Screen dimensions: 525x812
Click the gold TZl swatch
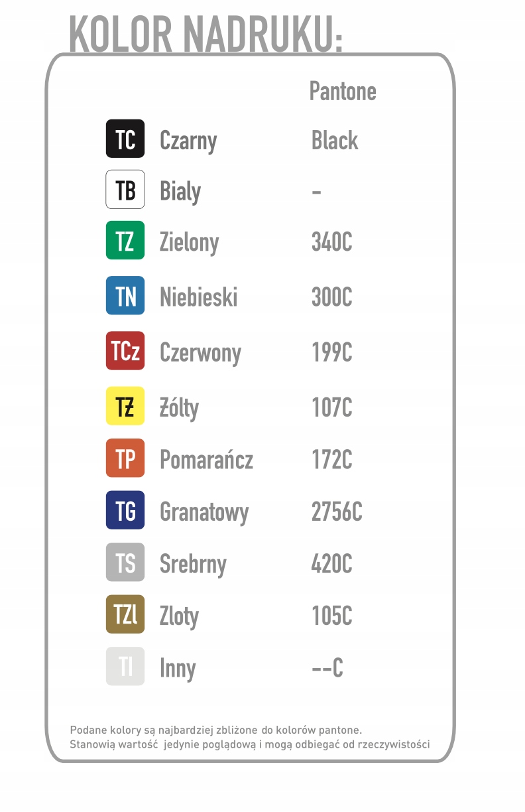point(125,614)
